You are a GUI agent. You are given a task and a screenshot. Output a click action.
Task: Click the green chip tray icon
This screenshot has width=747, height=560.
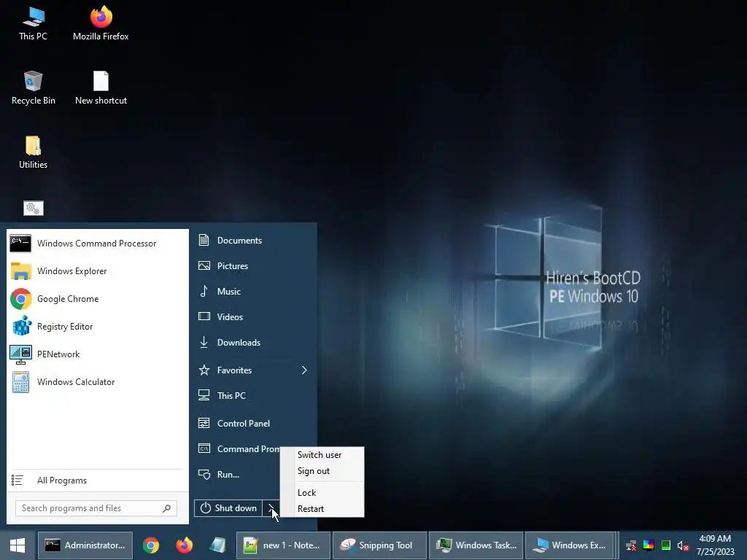(x=666, y=545)
